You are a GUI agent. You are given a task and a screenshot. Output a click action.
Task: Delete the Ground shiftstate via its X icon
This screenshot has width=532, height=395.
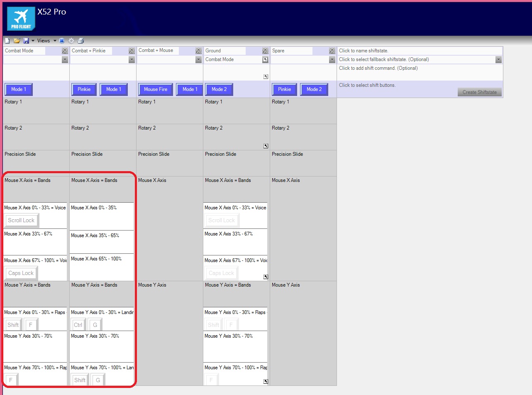tap(265, 51)
